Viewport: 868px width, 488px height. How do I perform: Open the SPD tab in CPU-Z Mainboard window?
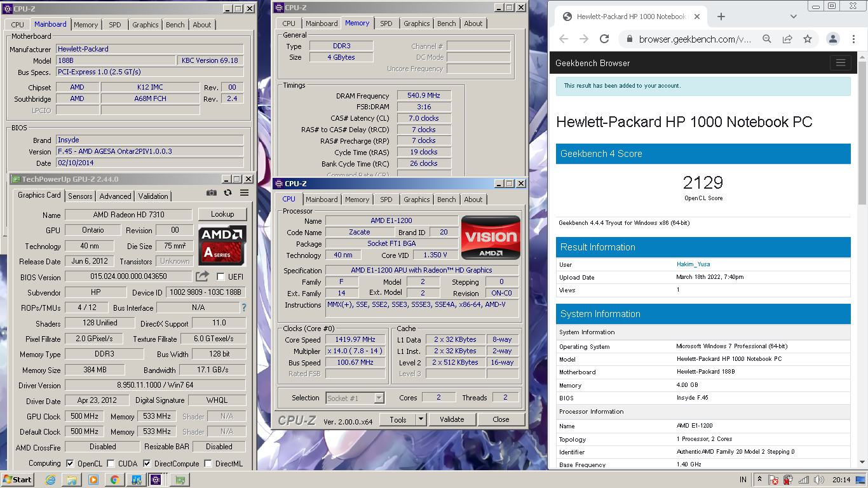pyautogui.click(x=114, y=25)
